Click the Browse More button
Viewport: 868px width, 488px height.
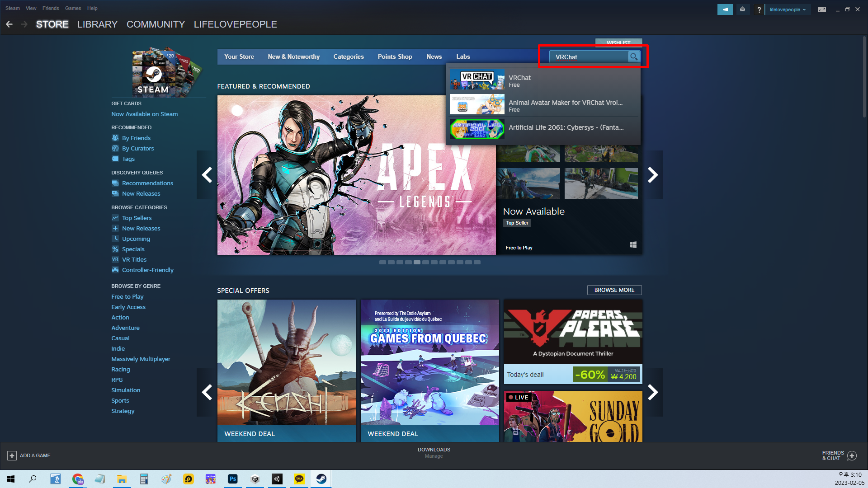pos(614,290)
